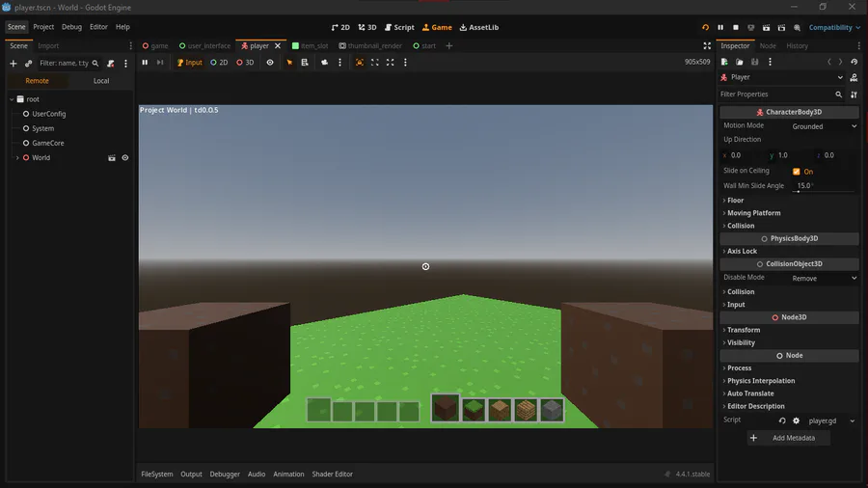
Task: Open the Help menu
Action: pyautogui.click(x=122, y=27)
